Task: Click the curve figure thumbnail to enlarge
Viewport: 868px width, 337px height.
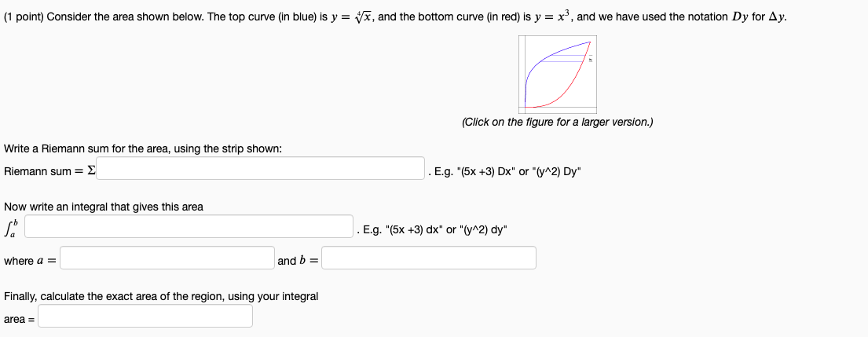Action: coord(557,75)
